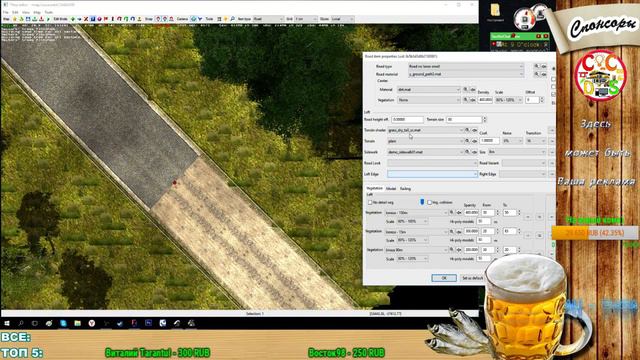This screenshot has height=360, width=640.
Task: Enable the Veg. collision checkbox
Action: (429, 202)
